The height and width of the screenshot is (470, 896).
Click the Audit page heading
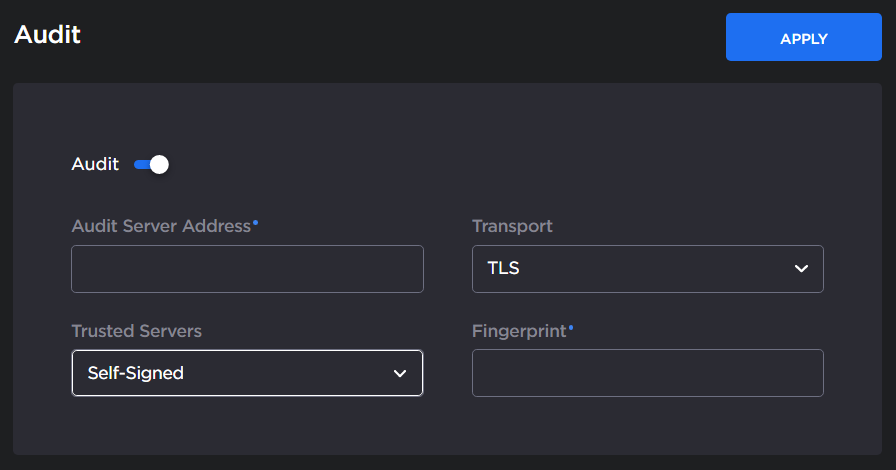tap(47, 34)
